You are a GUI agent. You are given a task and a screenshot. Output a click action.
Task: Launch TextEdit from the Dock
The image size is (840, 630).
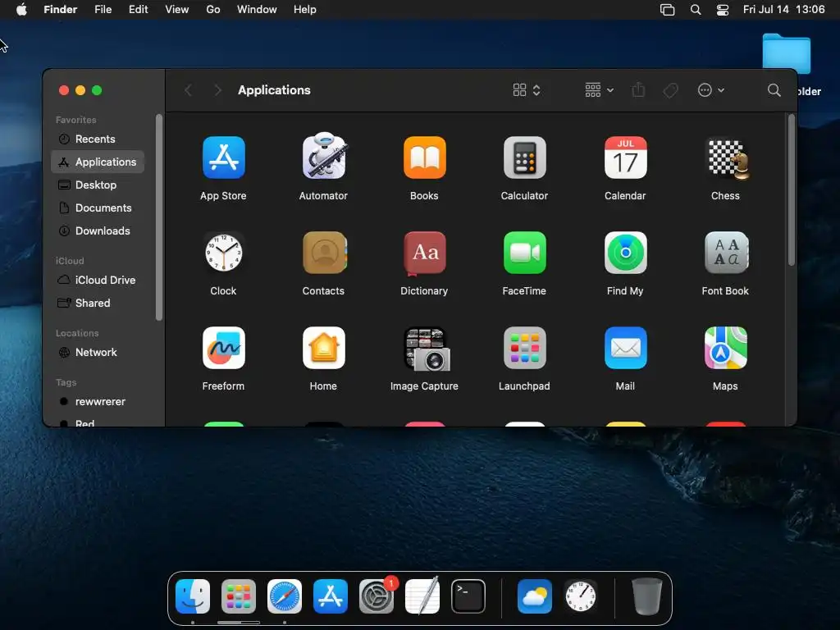click(422, 596)
